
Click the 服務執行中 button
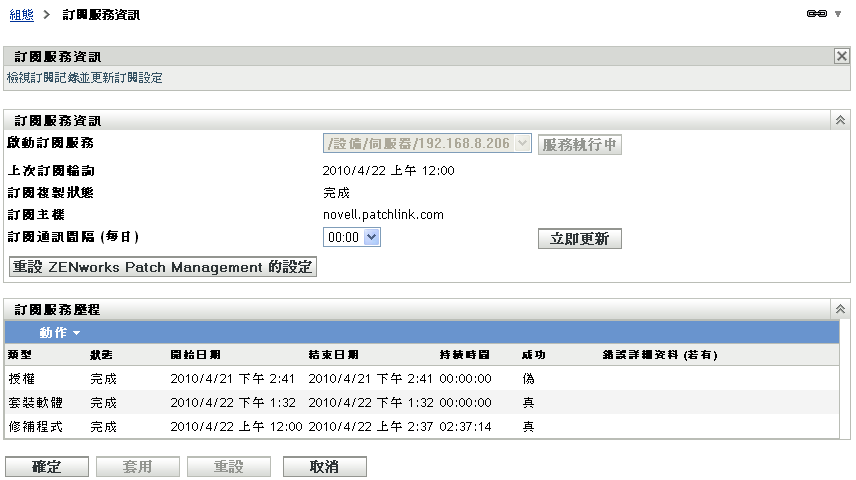tap(580, 145)
